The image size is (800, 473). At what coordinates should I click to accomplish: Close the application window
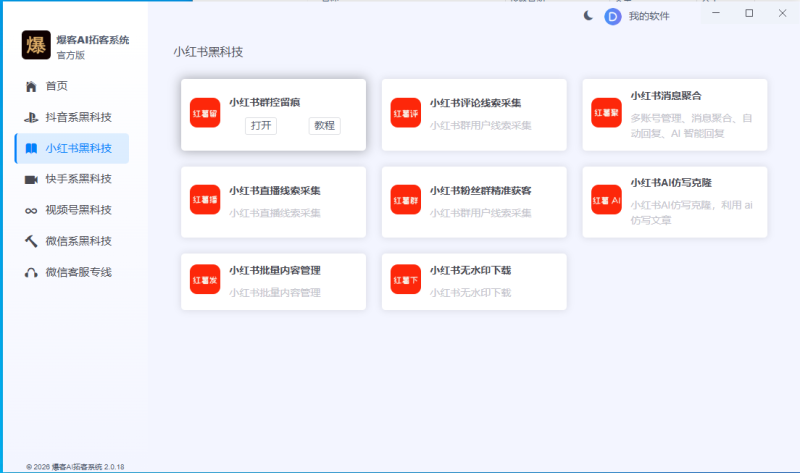coord(782,13)
